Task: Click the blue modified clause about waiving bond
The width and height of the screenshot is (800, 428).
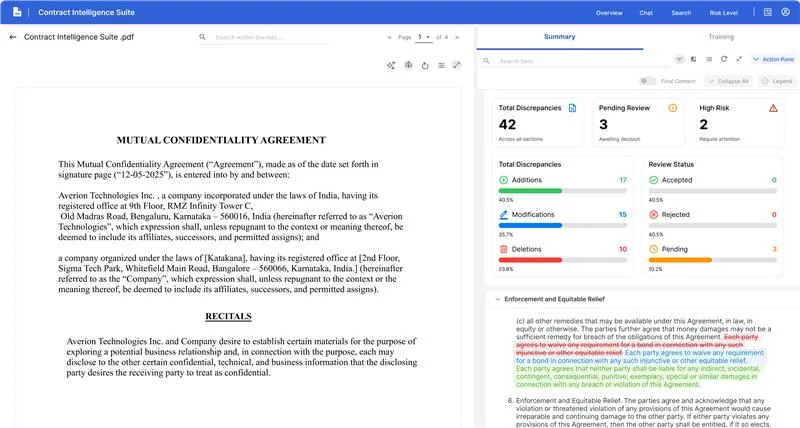Action: tap(640, 357)
